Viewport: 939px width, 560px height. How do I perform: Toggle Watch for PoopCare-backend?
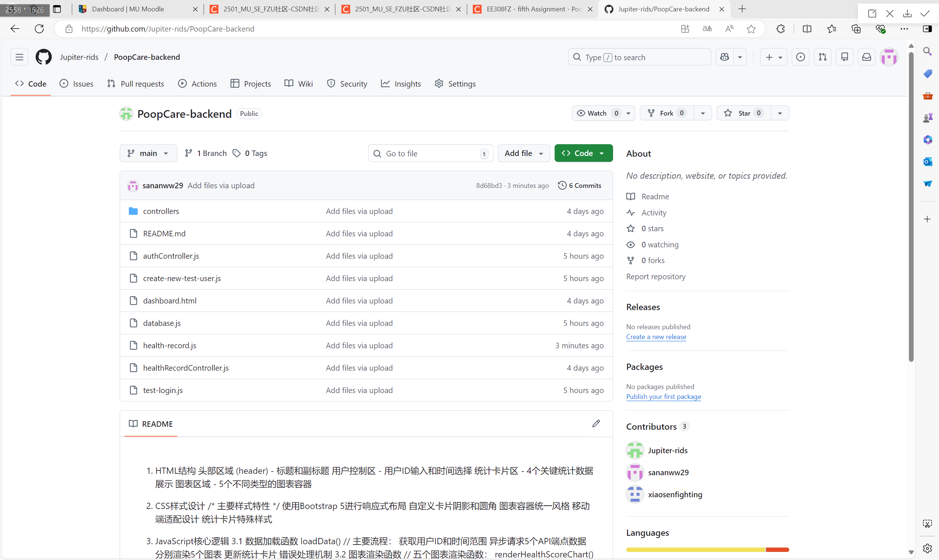597,113
